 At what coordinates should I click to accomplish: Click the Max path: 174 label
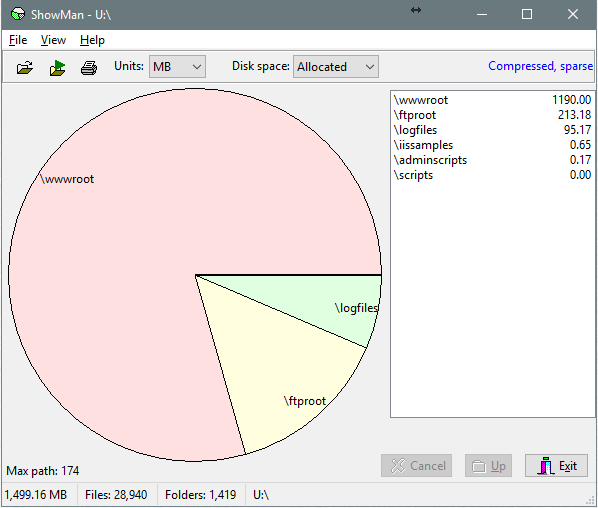(x=43, y=471)
